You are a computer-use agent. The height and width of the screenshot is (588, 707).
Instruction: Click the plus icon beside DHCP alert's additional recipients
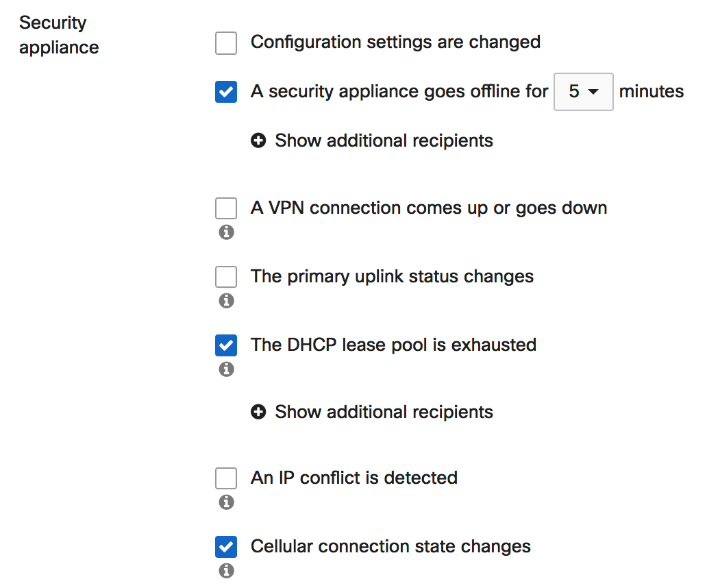(258, 412)
